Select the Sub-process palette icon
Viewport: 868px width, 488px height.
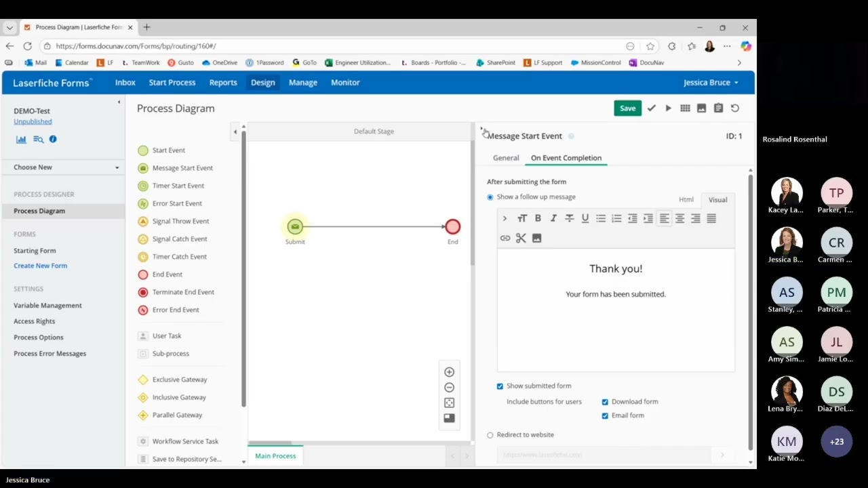pyautogui.click(x=142, y=354)
